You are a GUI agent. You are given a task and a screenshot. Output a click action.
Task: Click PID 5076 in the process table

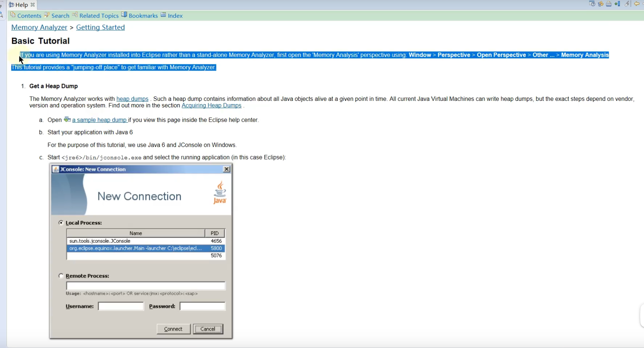216,256
